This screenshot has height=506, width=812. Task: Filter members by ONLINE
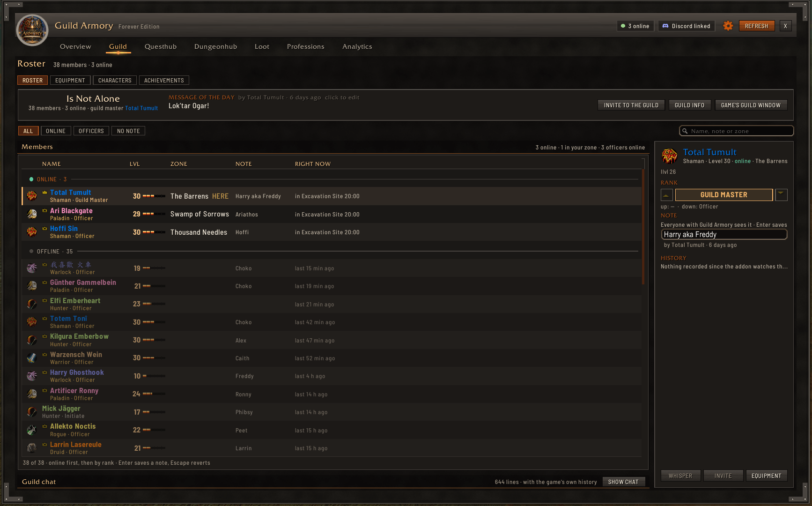[56, 131]
